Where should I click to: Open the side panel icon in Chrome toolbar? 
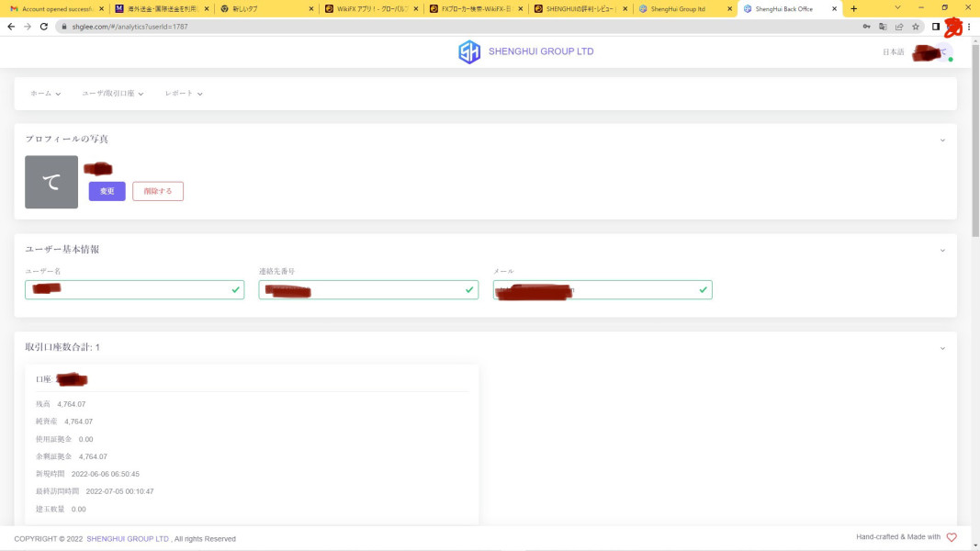click(x=936, y=27)
